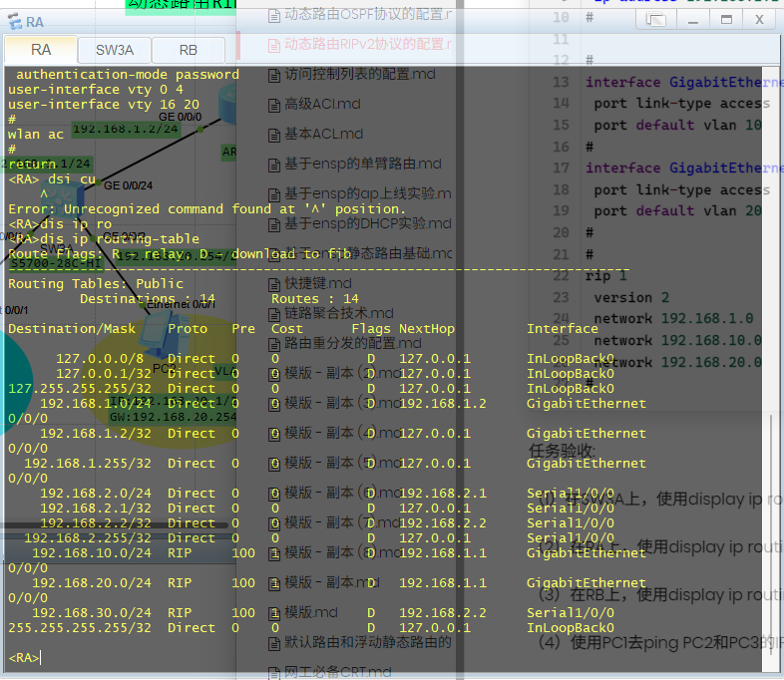Click the <RA> command prompt line
This screenshot has height=680, width=784.
click(24, 657)
